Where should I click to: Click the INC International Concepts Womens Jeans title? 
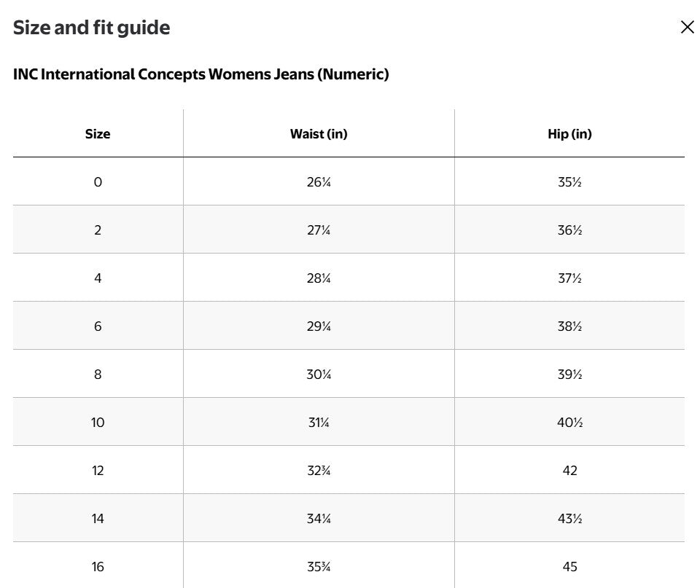[x=201, y=74]
